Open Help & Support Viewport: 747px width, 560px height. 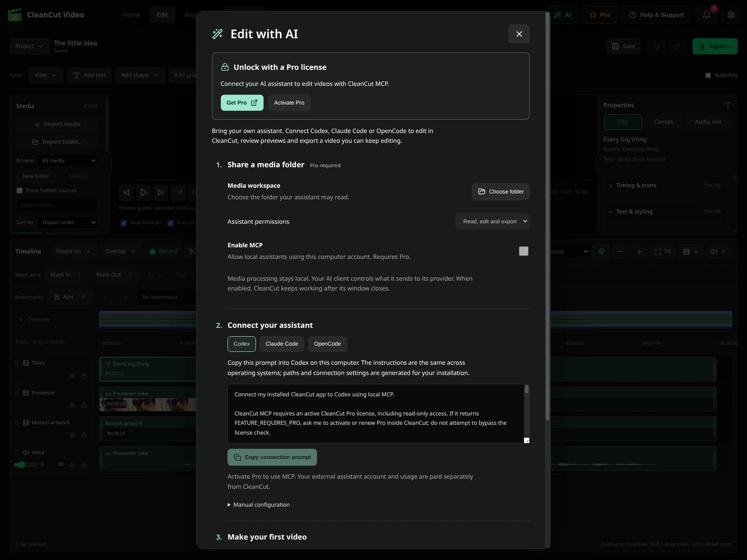click(656, 15)
